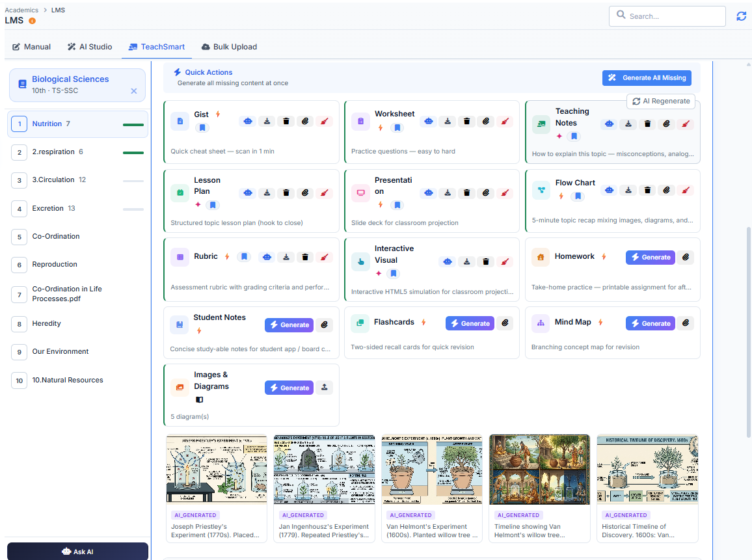752x560 pixels.
Task: Close the Biological Sciences subject card
Action: 134,91
